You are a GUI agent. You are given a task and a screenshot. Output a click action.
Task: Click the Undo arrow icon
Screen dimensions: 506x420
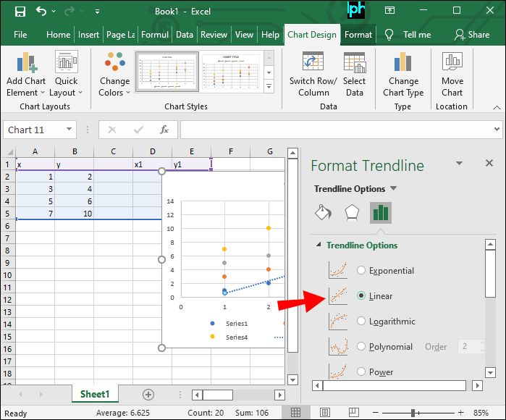pyautogui.click(x=42, y=12)
